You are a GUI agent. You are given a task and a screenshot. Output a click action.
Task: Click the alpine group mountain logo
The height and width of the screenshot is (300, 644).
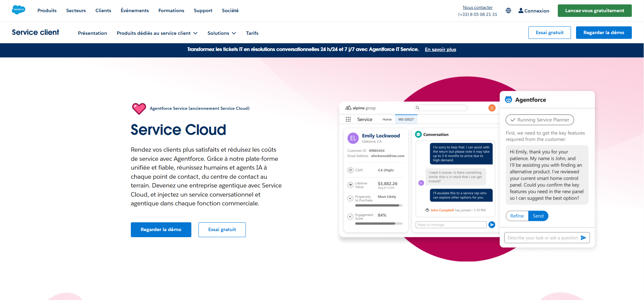348,108
